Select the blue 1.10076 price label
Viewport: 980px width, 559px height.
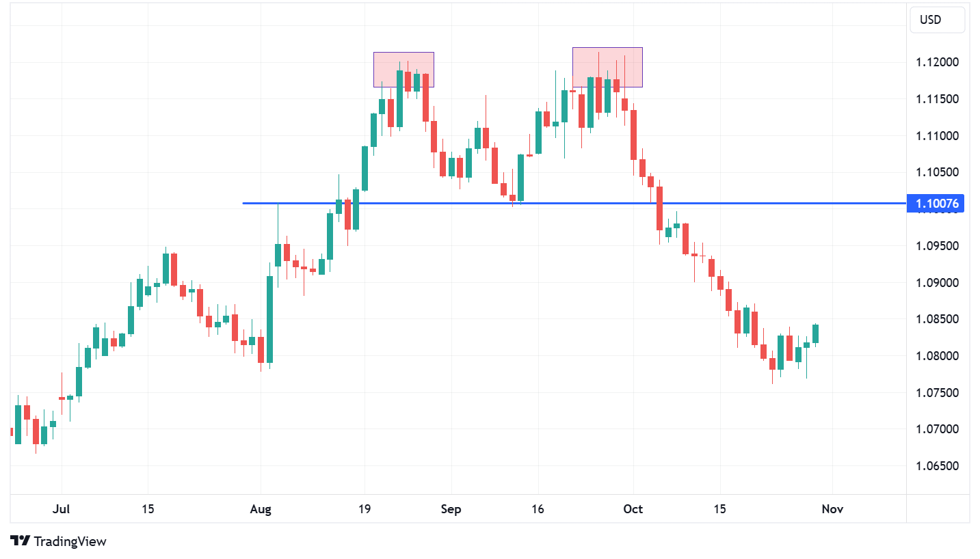pyautogui.click(x=935, y=204)
